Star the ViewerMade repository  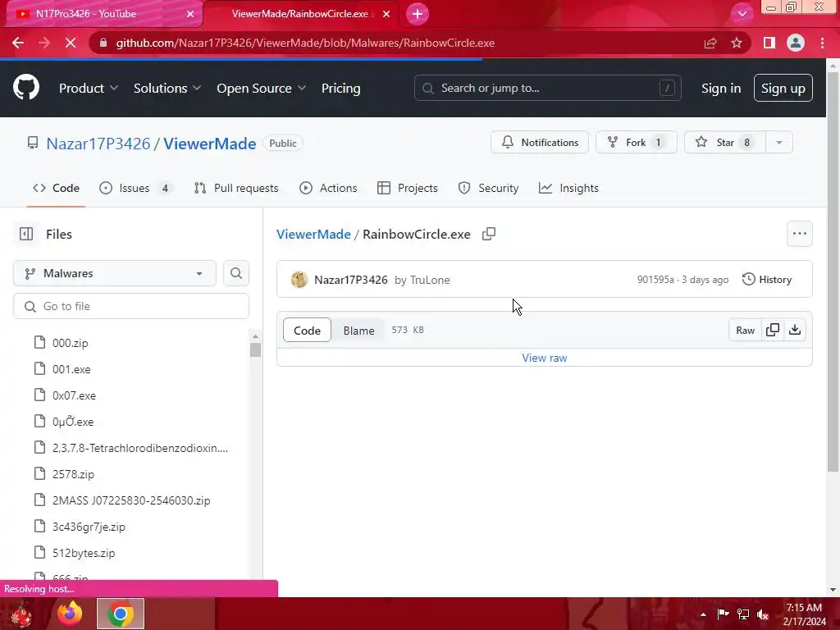pyautogui.click(x=725, y=143)
